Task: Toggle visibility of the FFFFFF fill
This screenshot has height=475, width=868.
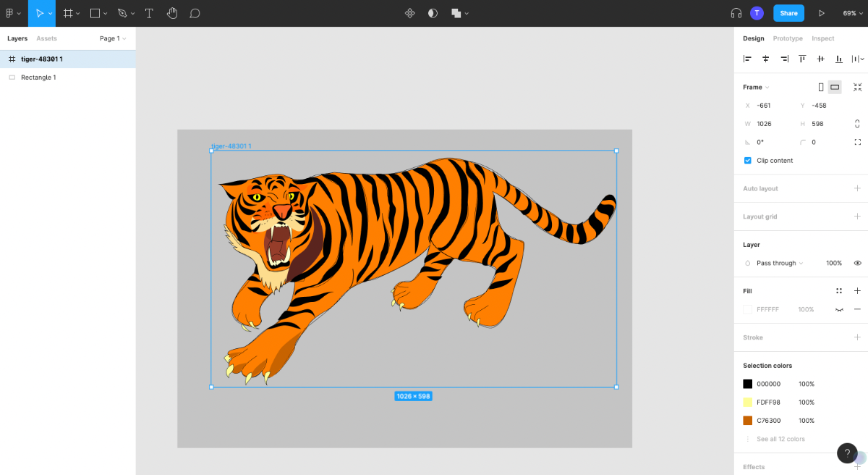Action: point(839,309)
